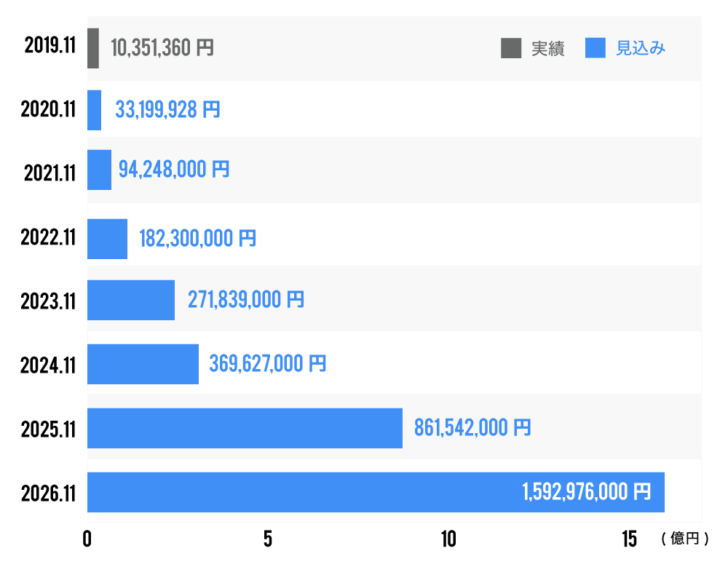Select the 2022.11 axis label

48,237
